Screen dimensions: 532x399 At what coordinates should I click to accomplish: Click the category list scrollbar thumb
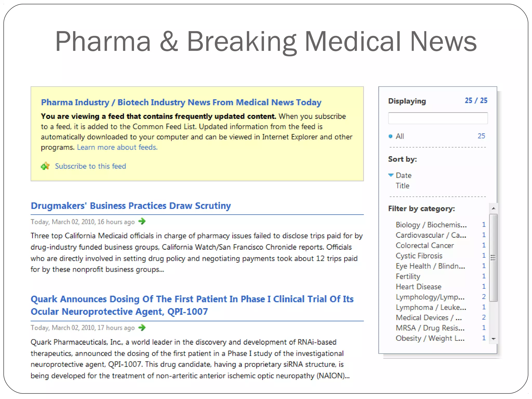[x=493, y=258]
